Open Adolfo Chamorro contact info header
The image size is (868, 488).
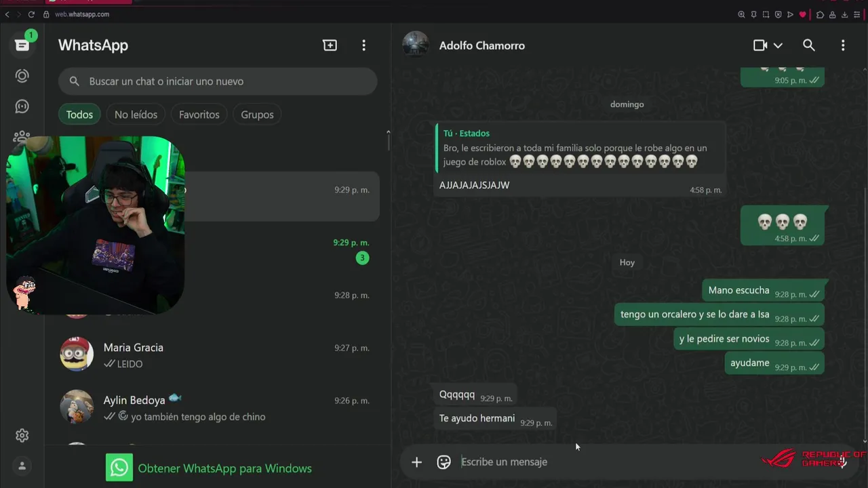click(481, 45)
